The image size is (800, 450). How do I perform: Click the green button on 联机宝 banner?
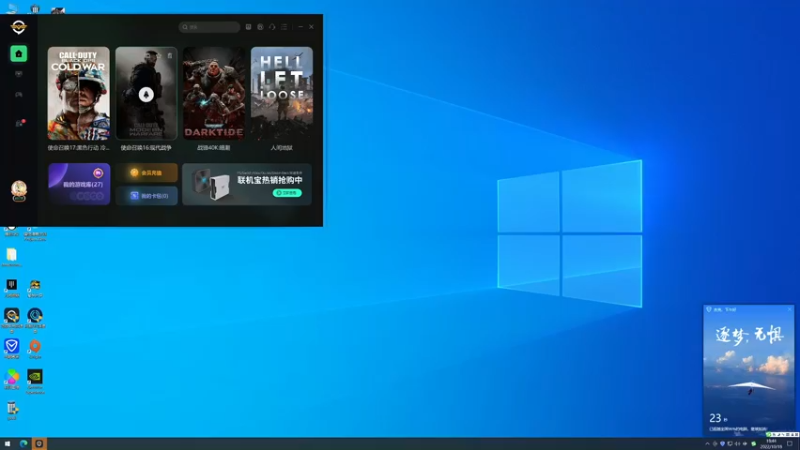[287, 193]
